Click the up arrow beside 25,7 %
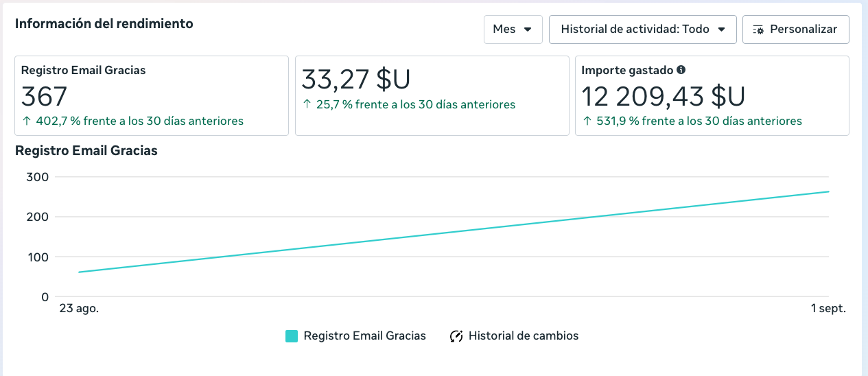The height and width of the screenshot is (376, 868). [306, 105]
